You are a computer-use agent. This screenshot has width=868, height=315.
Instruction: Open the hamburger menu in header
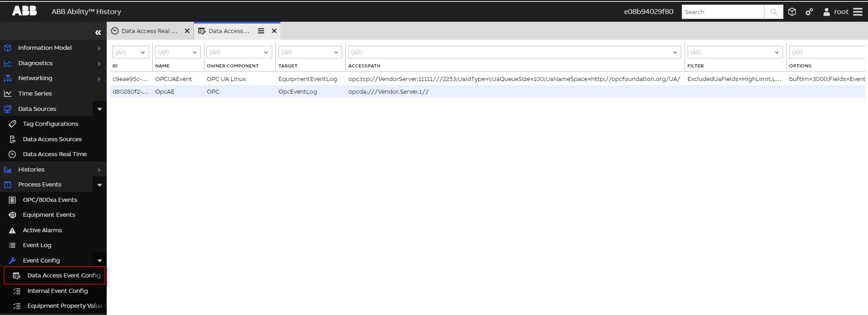click(x=858, y=12)
